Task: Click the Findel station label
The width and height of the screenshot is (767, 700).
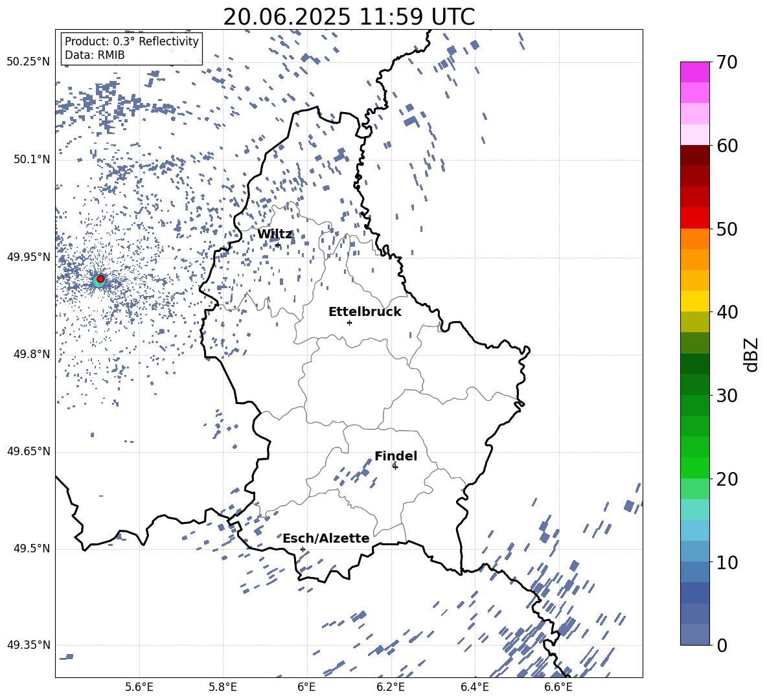Action: point(396,456)
